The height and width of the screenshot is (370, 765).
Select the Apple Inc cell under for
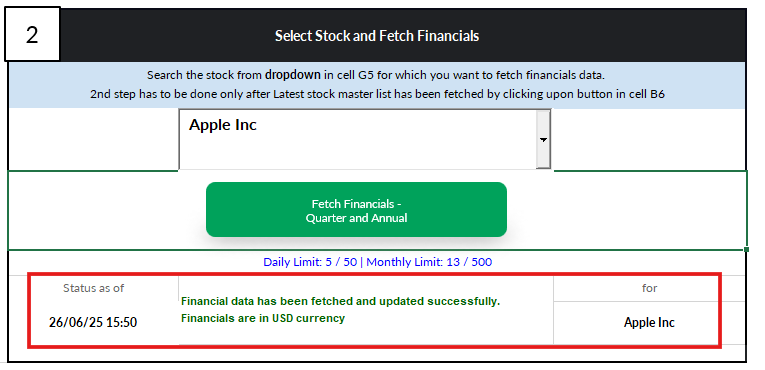pyautogui.click(x=649, y=323)
